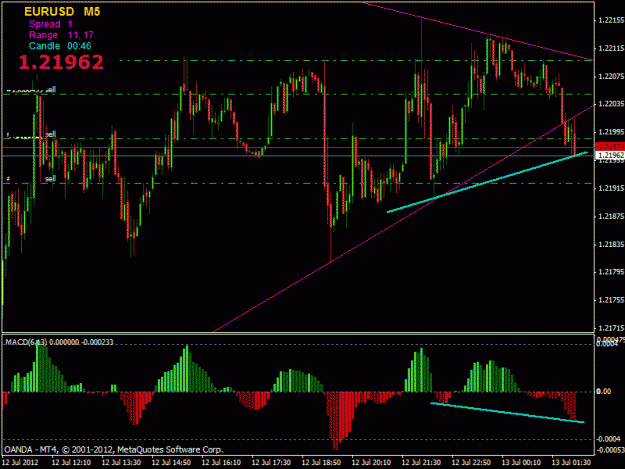Click the 13 Jul 00:10 time label
Viewport: 625px width, 469px height.
pos(521,462)
